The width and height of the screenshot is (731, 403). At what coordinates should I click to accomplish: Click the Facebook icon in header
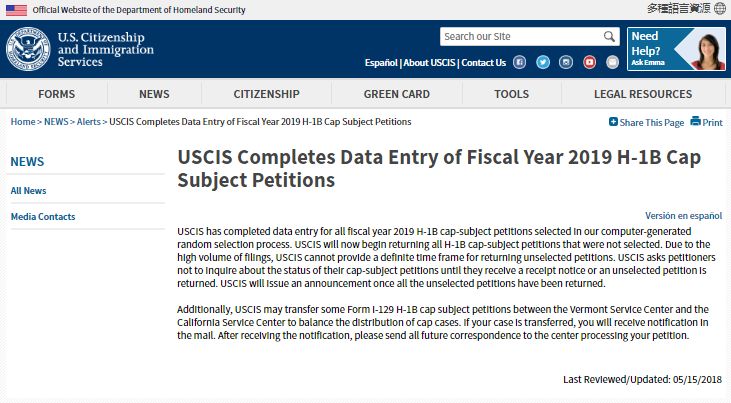point(520,62)
